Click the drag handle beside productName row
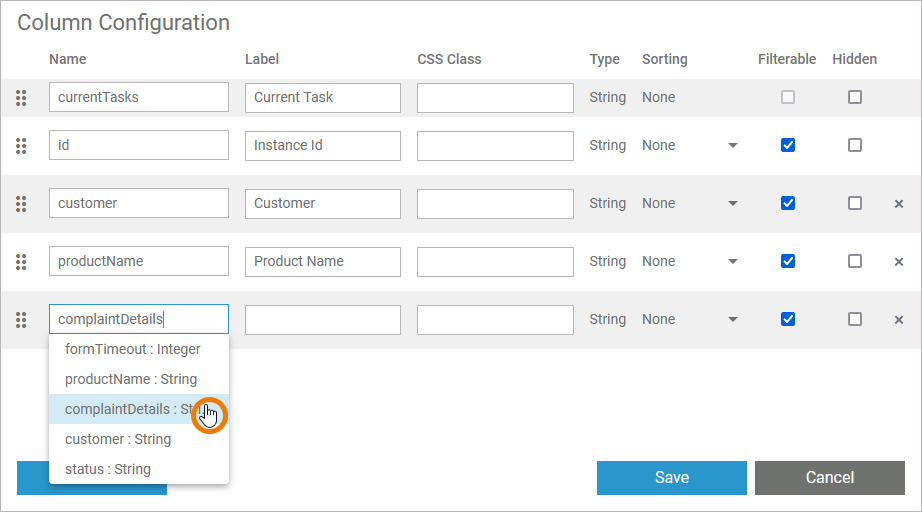The height and width of the screenshot is (512, 922). (21, 262)
